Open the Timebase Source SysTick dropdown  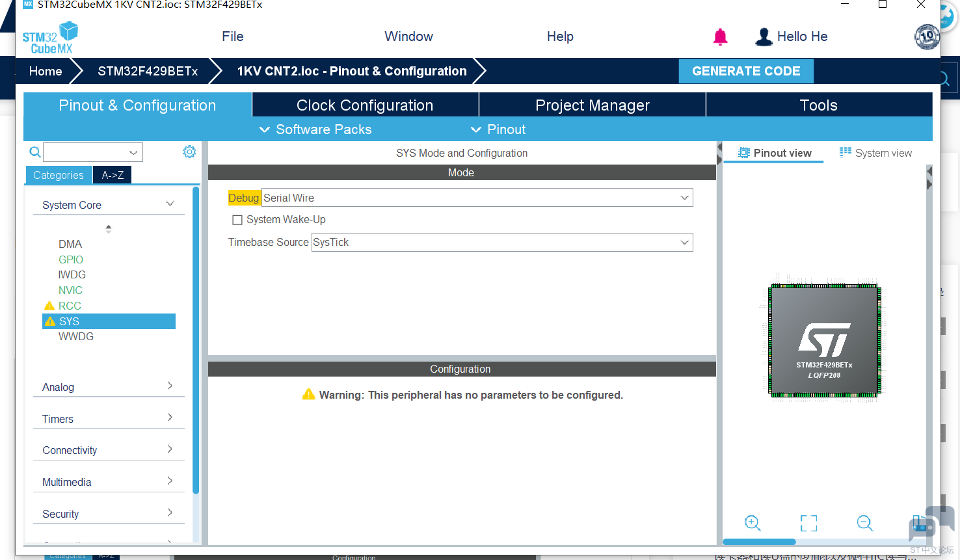click(502, 242)
